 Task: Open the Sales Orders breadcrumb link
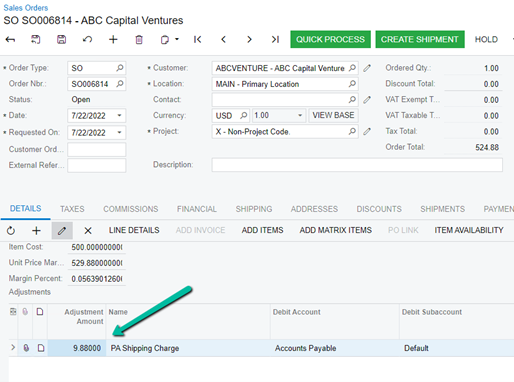point(26,8)
